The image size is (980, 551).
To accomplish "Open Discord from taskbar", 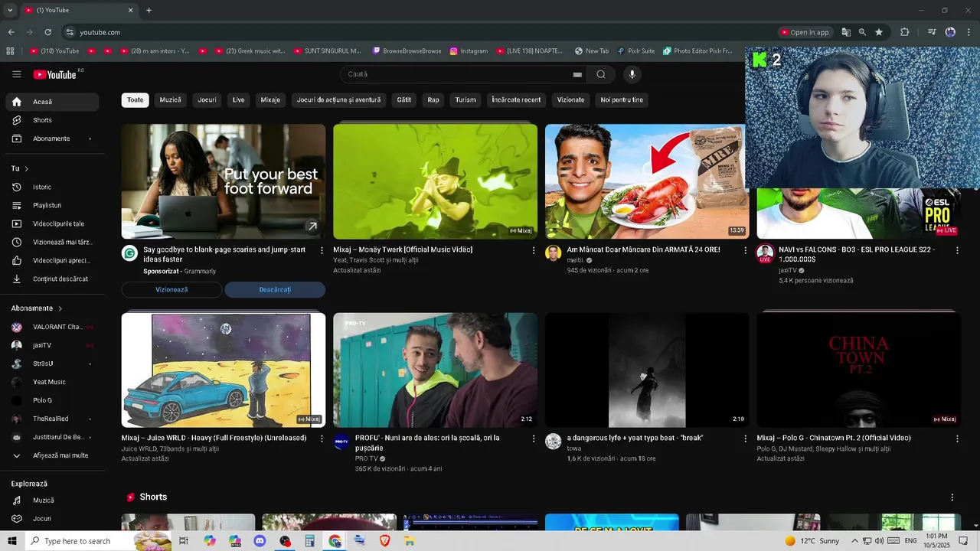I will [x=260, y=541].
